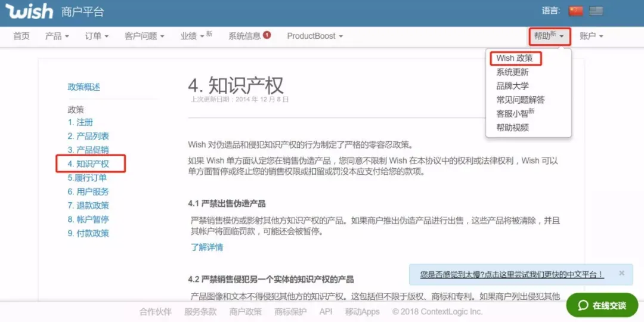This screenshot has height=322, width=644.
Task: Open policy section 5.履行订单
Action: (x=87, y=178)
